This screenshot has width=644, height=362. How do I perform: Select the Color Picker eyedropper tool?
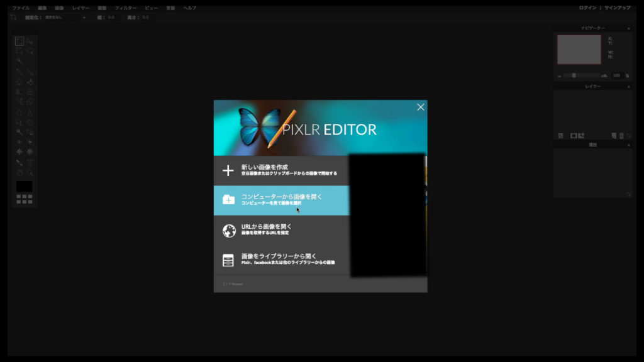tap(19, 163)
